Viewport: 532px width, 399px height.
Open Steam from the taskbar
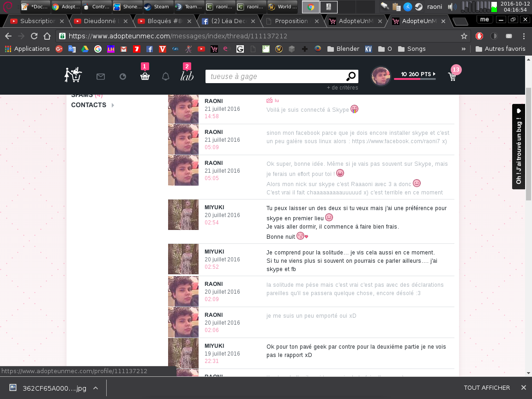coord(157,6)
